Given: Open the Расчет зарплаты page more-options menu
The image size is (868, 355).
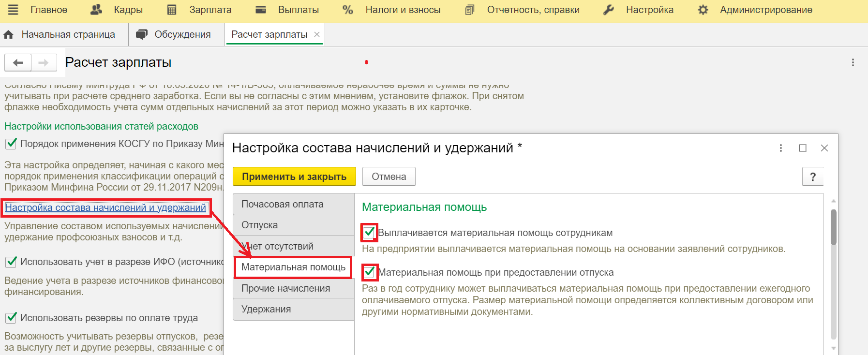Looking at the screenshot, I should point(853,62).
